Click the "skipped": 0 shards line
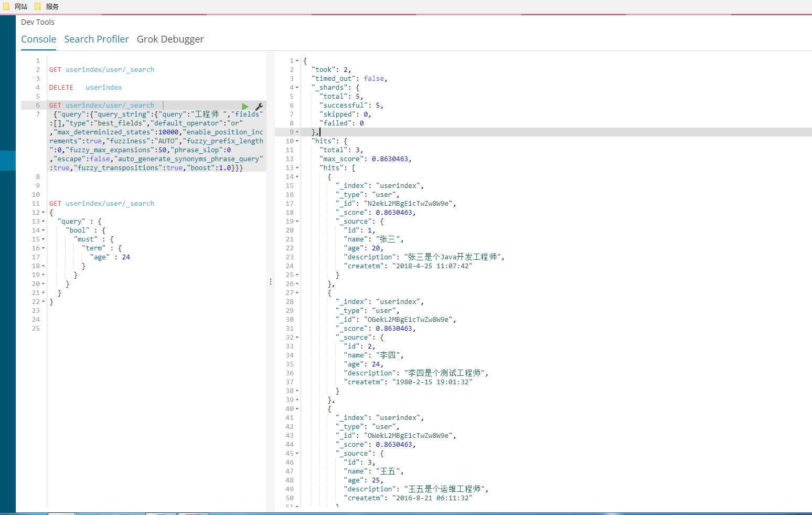This screenshot has width=812, height=515. pyautogui.click(x=345, y=114)
